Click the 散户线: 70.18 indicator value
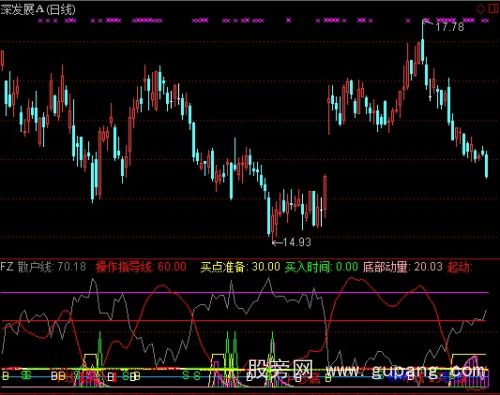The image size is (500, 395). [x=52, y=267]
